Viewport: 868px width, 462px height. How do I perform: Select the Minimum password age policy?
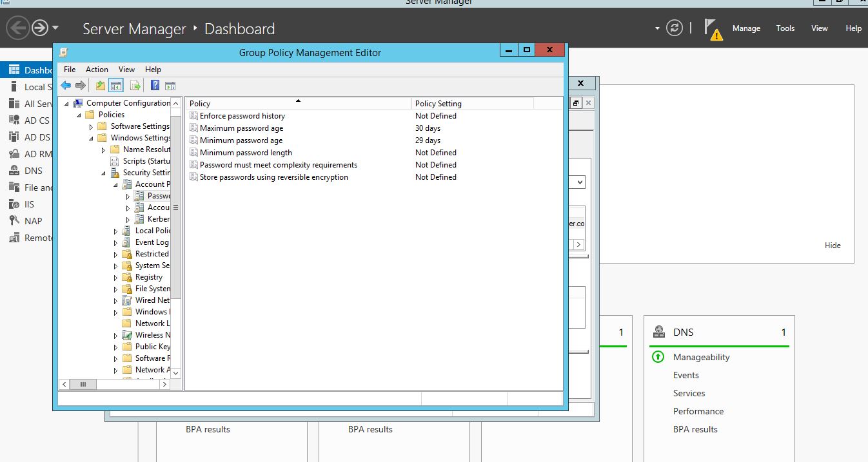pos(241,140)
